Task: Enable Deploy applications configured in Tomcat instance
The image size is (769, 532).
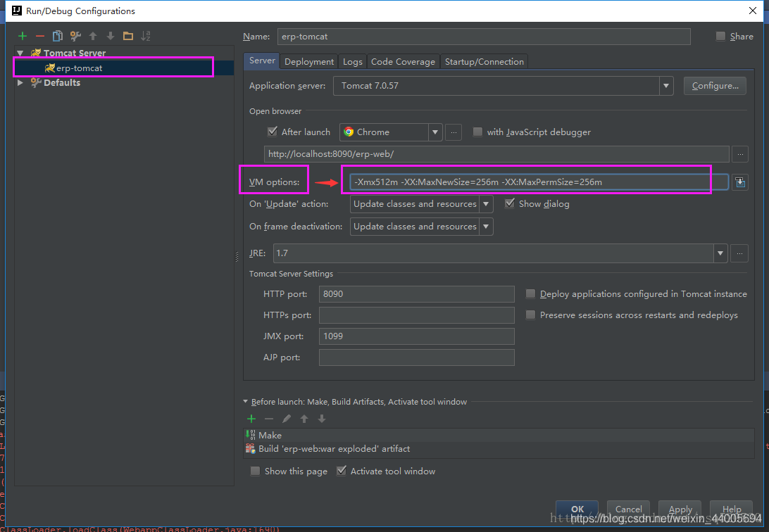Action: click(530, 293)
